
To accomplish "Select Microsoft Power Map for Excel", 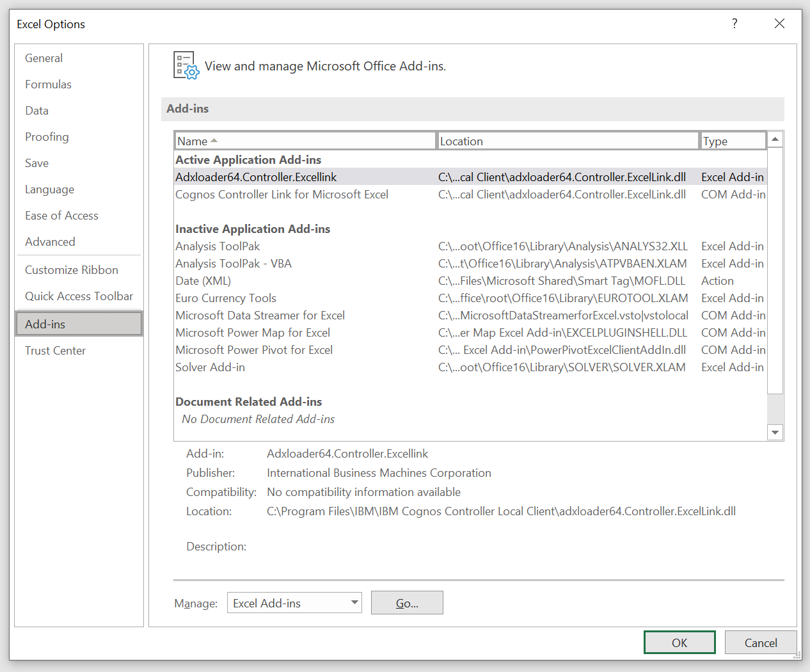I will coord(470,333).
